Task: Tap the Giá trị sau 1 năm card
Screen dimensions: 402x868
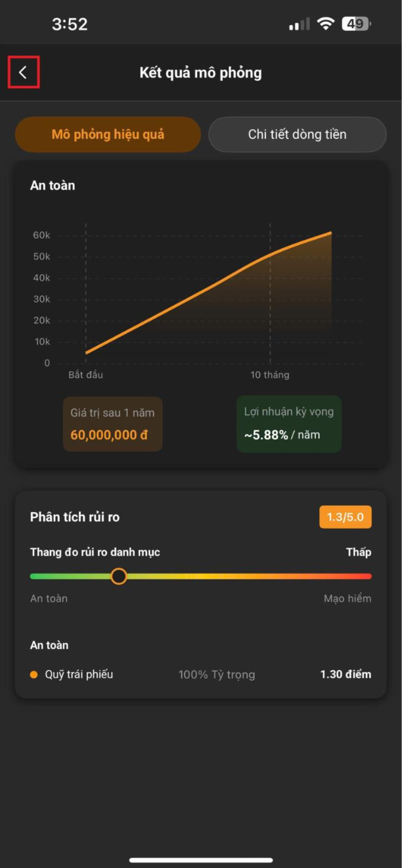Action: (112, 424)
